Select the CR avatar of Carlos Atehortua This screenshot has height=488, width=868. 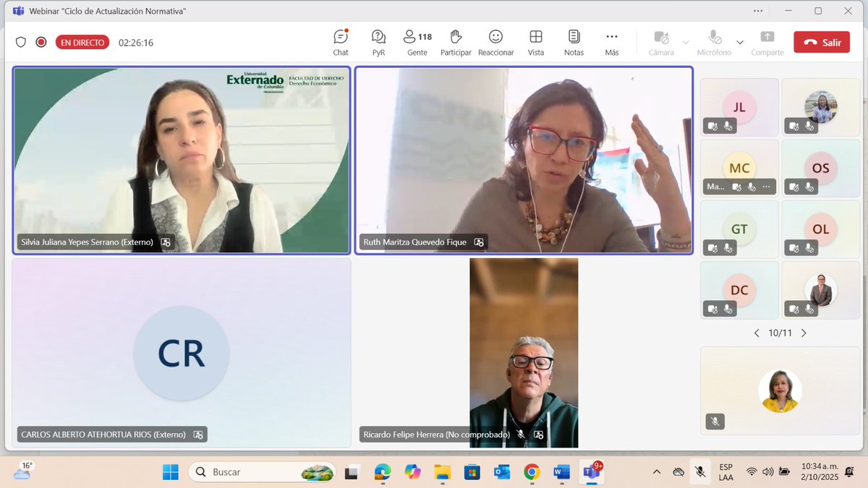pyautogui.click(x=182, y=354)
